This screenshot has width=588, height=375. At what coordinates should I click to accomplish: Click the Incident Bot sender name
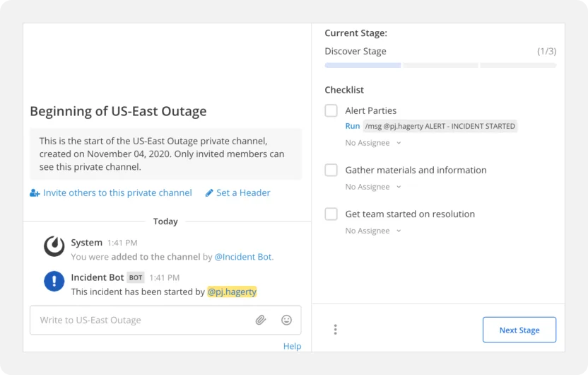97,277
